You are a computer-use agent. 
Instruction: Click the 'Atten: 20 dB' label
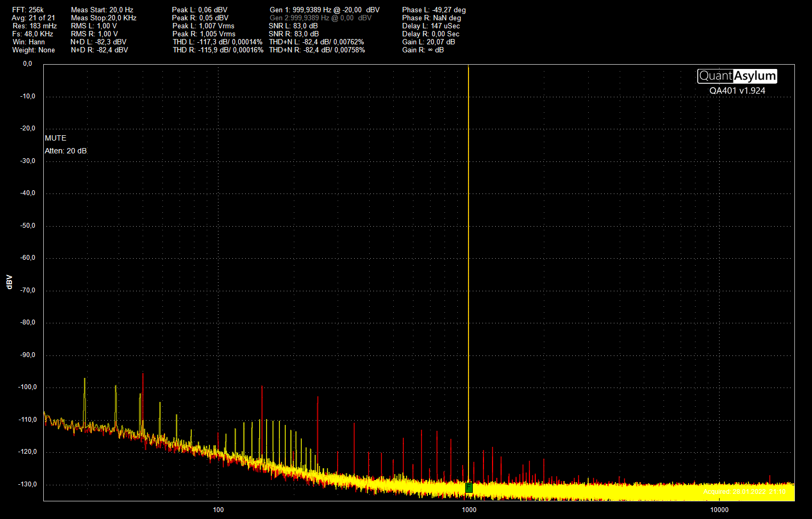pyautogui.click(x=66, y=151)
